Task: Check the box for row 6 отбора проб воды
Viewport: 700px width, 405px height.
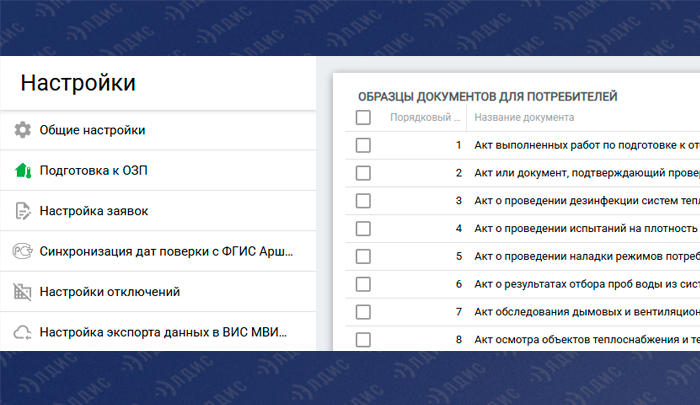Action: pos(363,284)
